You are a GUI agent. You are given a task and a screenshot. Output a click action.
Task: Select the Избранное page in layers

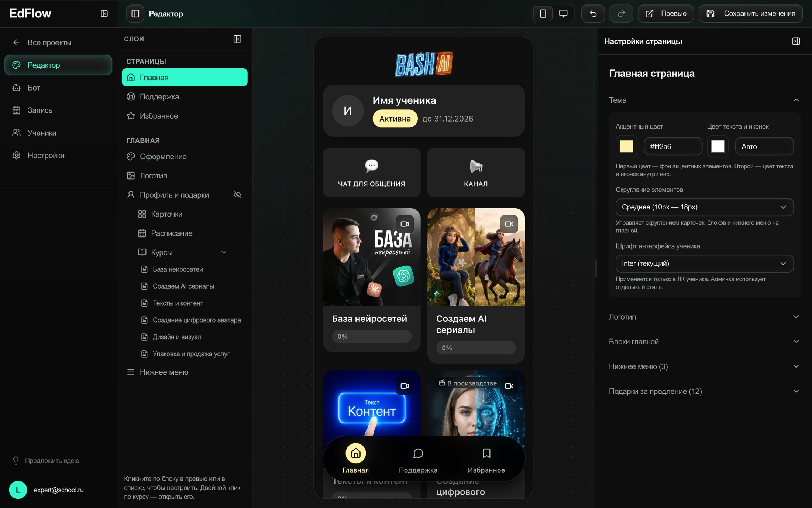(x=185, y=116)
